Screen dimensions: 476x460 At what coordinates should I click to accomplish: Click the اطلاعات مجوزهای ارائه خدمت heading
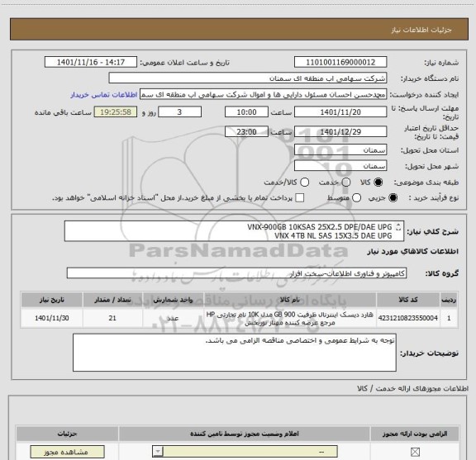click(x=413, y=388)
